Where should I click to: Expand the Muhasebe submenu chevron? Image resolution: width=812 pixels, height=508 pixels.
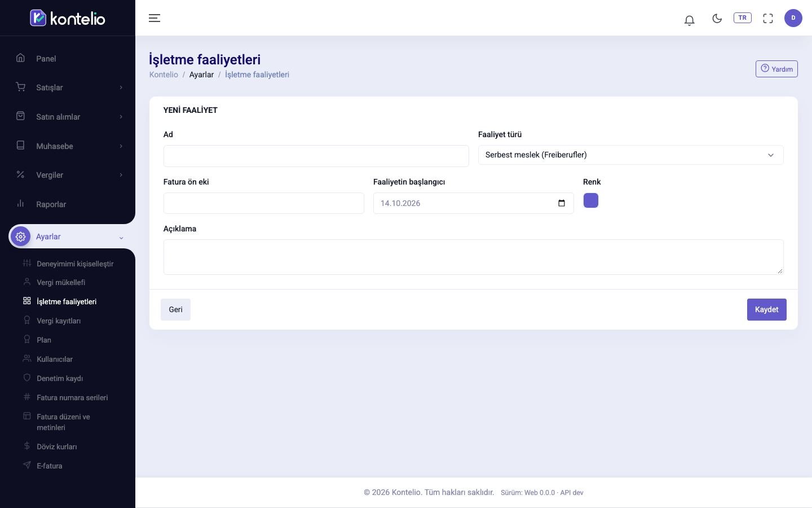tap(121, 146)
